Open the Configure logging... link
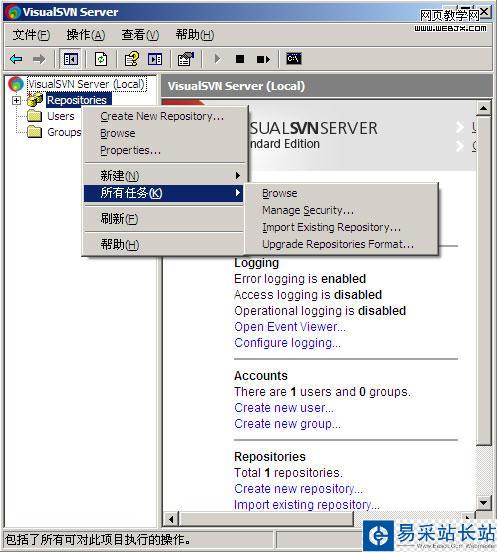Image resolution: width=497 pixels, height=552 pixels. 288,343
